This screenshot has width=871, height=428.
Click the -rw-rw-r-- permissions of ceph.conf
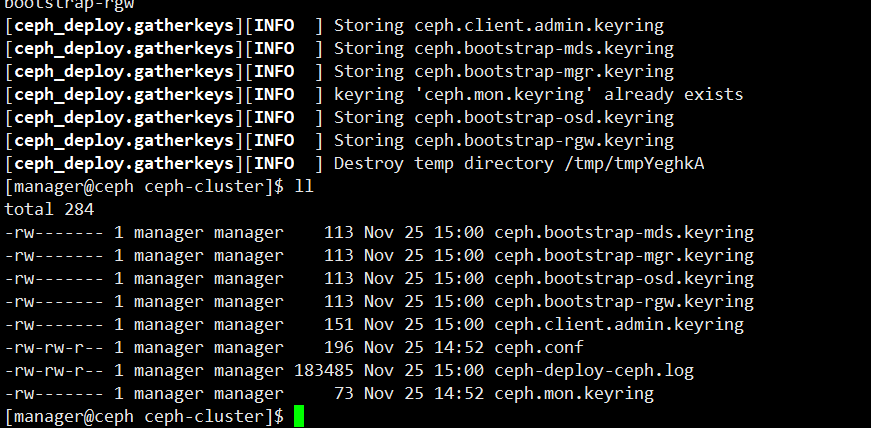(54, 348)
